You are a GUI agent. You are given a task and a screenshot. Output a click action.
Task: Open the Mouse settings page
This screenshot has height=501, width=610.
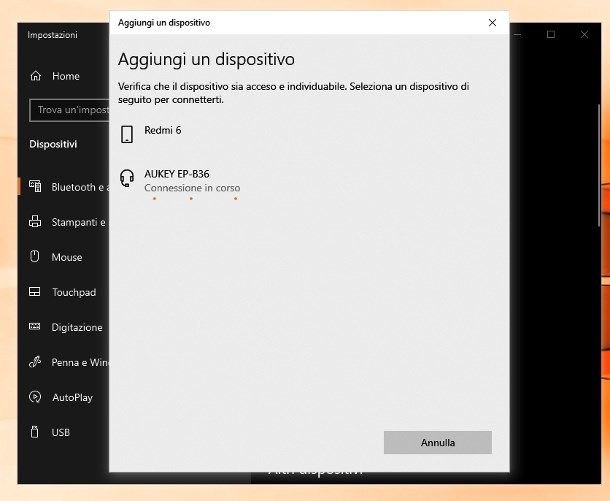pos(67,257)
